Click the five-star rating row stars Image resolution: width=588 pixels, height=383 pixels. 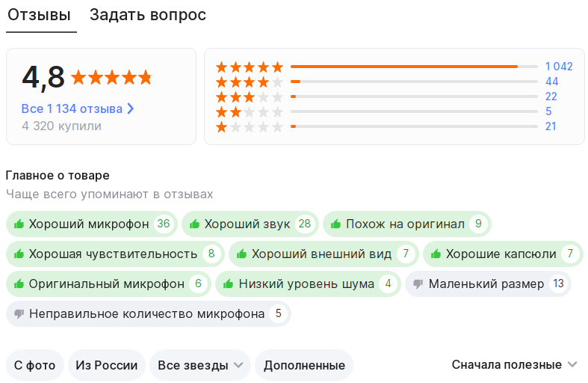(249, 67)
